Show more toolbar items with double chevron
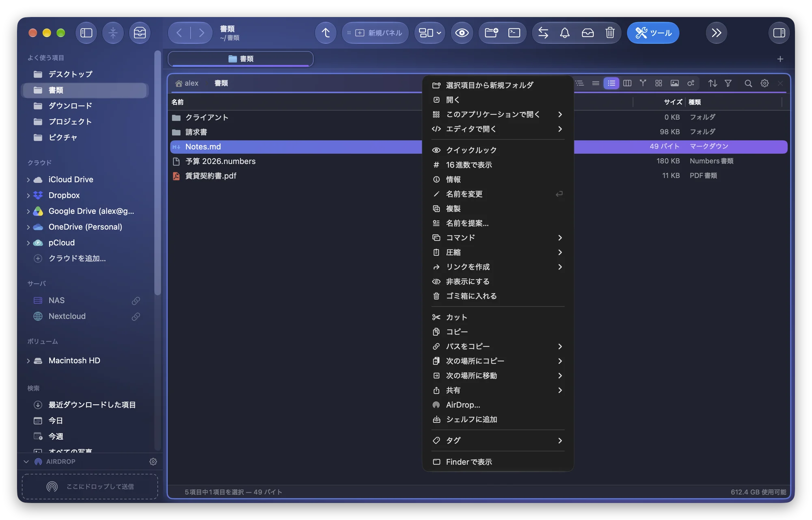 click(716, 32)
